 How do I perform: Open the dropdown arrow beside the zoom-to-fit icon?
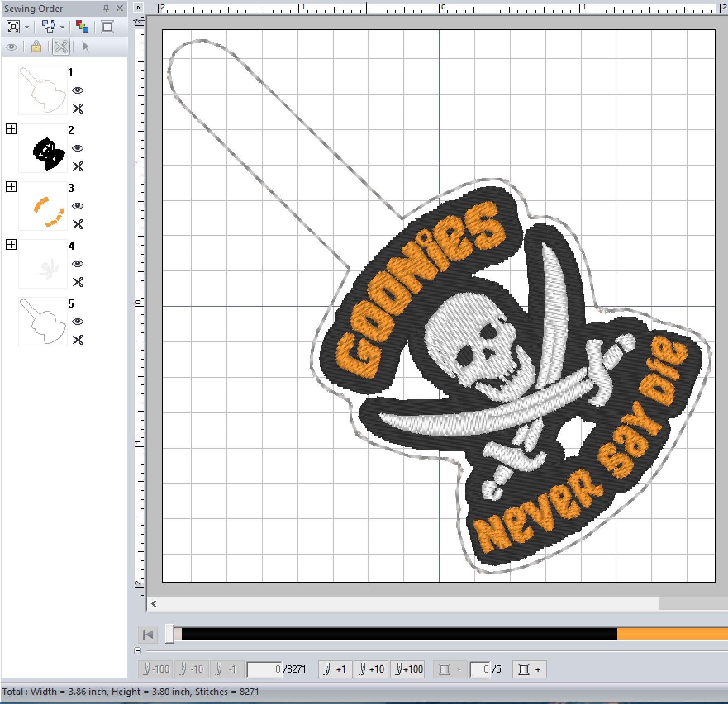click(27, 27)
